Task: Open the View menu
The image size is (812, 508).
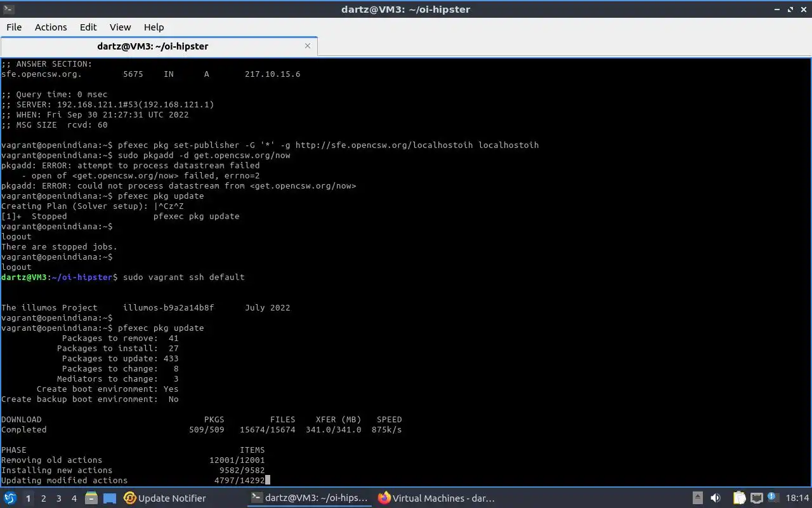Action: coord(120,27)
